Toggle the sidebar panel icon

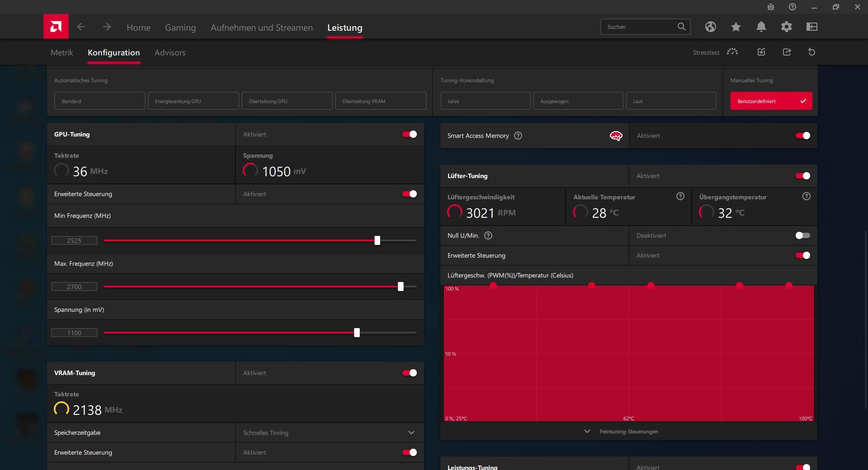tap(811, 27)
